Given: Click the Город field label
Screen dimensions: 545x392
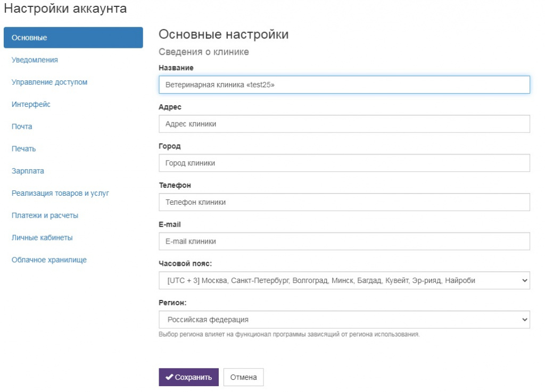Looking at the screenshot, I should click(170, 146).
